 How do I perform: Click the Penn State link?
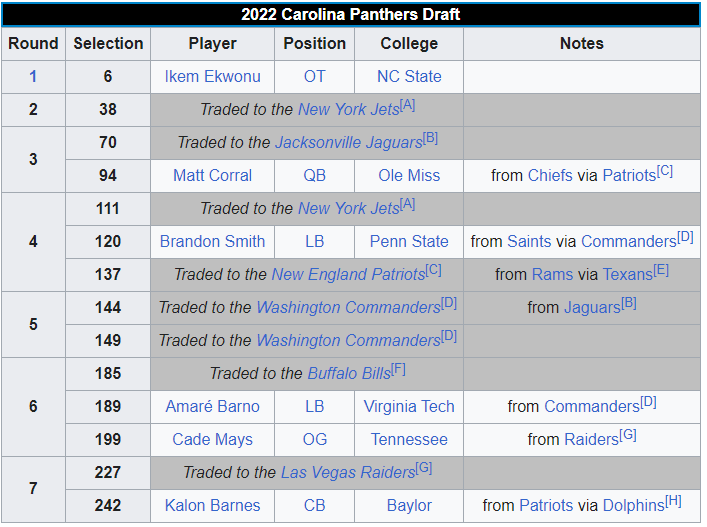(409, 241)
